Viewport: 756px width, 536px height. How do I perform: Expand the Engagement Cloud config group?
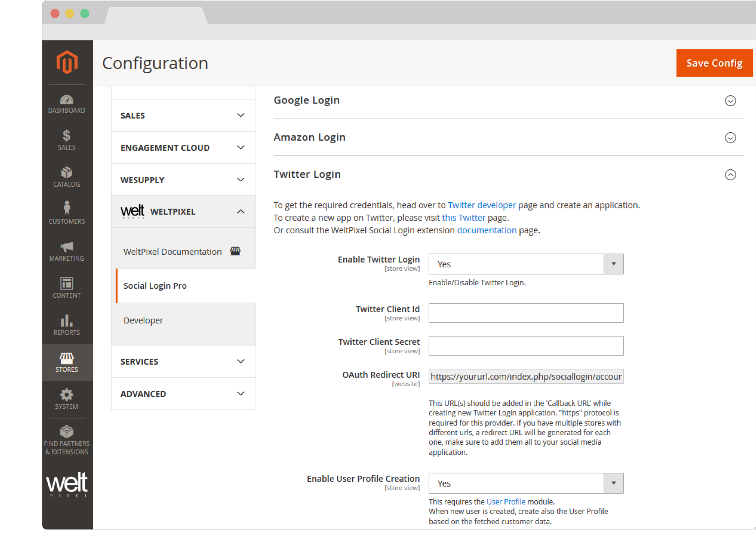(x=183, y=148)
